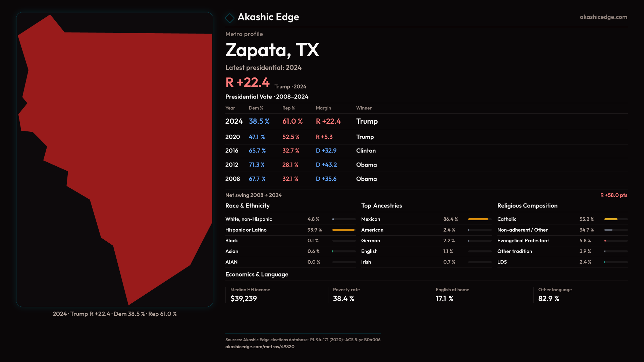Open the akashicedge.com link in header

(603, 17)
